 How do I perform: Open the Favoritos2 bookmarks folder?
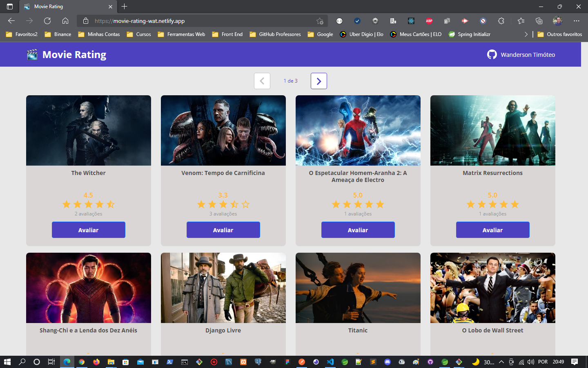pyautogui.click(x=22, y=34)
